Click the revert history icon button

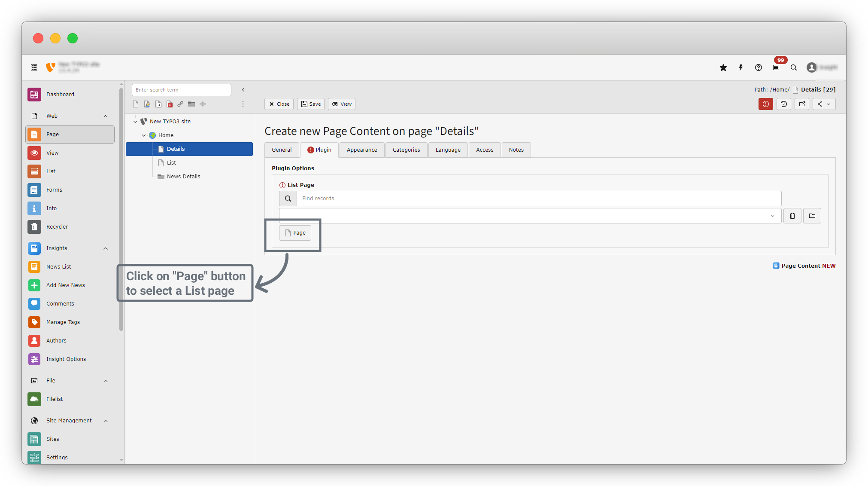[x=784, y=104]
